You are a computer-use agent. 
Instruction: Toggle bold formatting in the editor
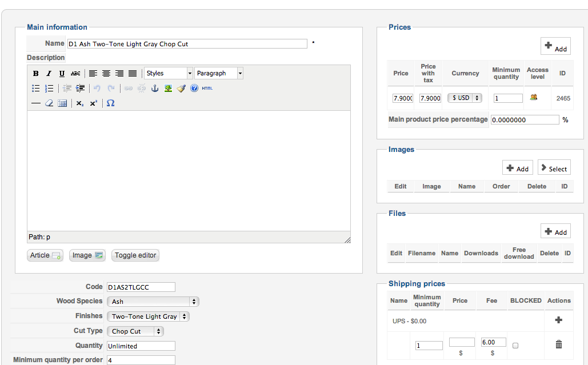[35, 73]
